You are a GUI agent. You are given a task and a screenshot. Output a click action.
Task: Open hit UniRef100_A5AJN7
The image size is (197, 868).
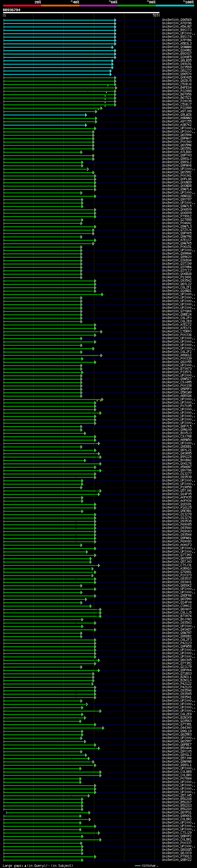177,26
